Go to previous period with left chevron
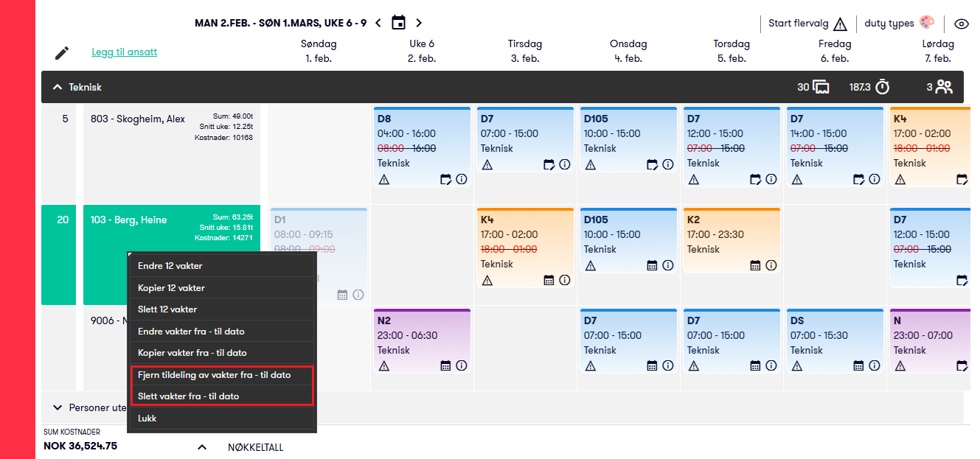980x459 pixels. click(x=378, y=23)
